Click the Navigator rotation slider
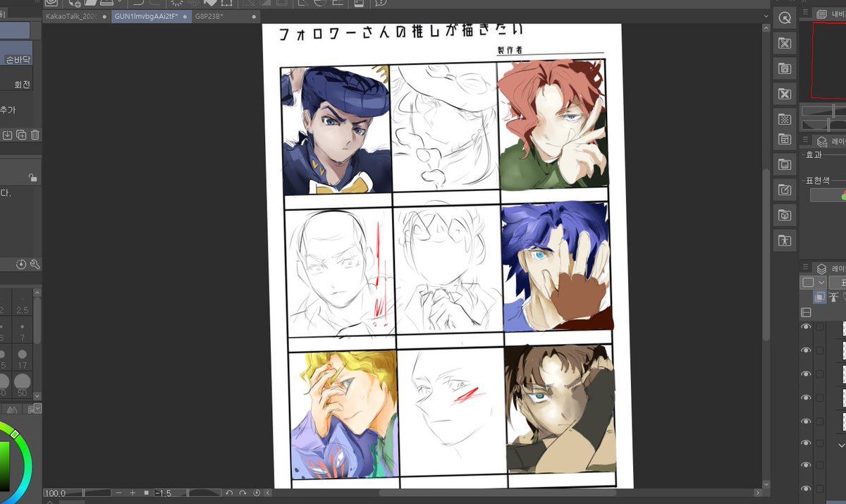The image size is (846, 504). (823, 125)
